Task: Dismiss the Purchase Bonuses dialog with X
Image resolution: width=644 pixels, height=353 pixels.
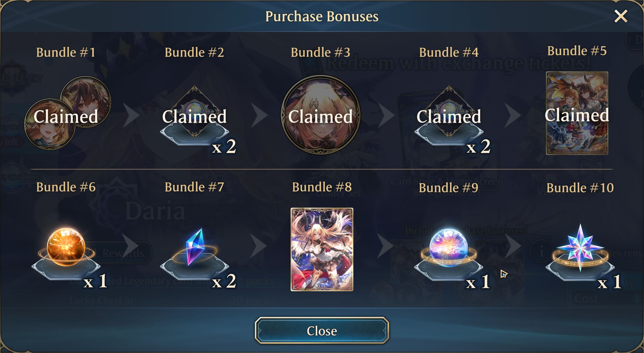Action: pos(621,16)
